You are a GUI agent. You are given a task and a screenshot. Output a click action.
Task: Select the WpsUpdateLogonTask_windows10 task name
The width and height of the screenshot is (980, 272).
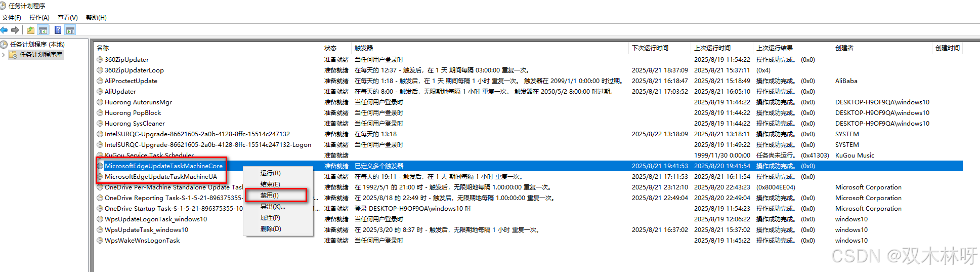point(156,219)
